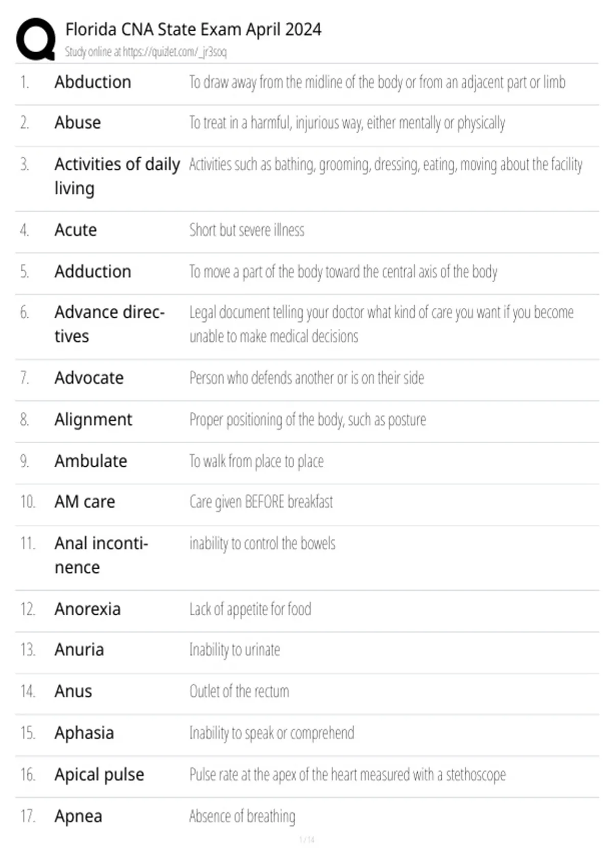Screen dimensions: 613x868
Task: Select the Advocate definition text
Action: [x=306, y=378]
